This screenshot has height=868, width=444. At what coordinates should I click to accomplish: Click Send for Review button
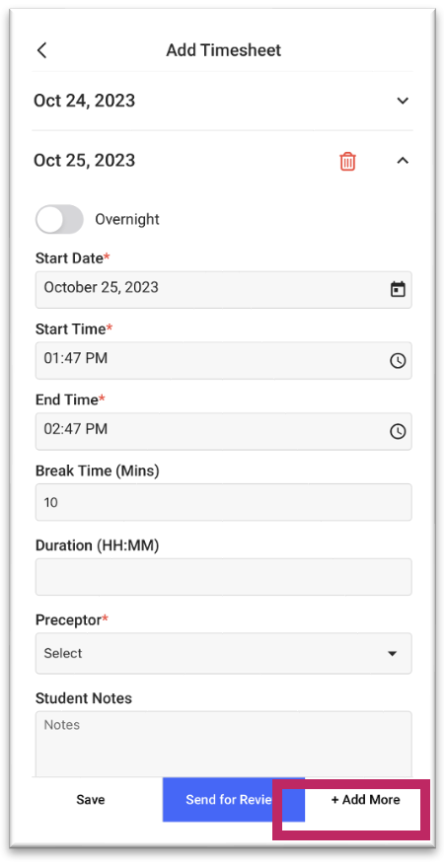pos(234,799)
